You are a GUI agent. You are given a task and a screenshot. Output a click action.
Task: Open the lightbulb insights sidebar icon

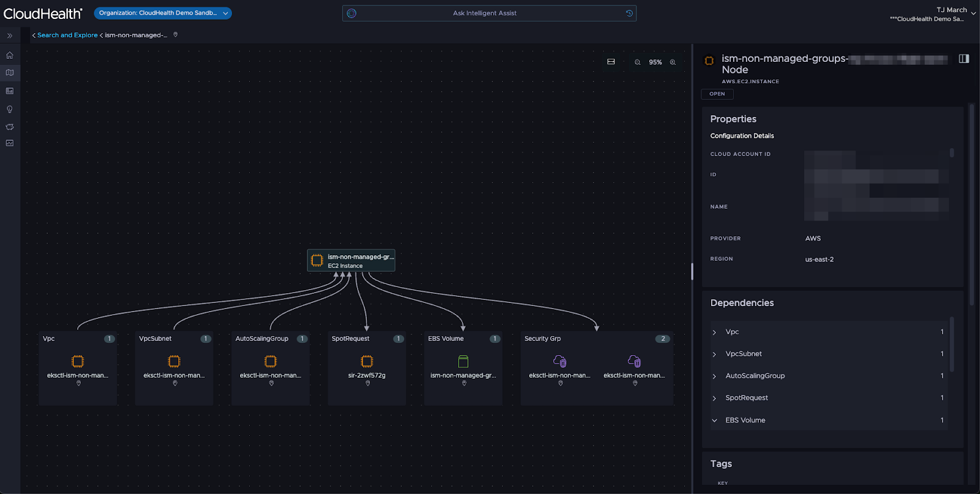[10, 109]
